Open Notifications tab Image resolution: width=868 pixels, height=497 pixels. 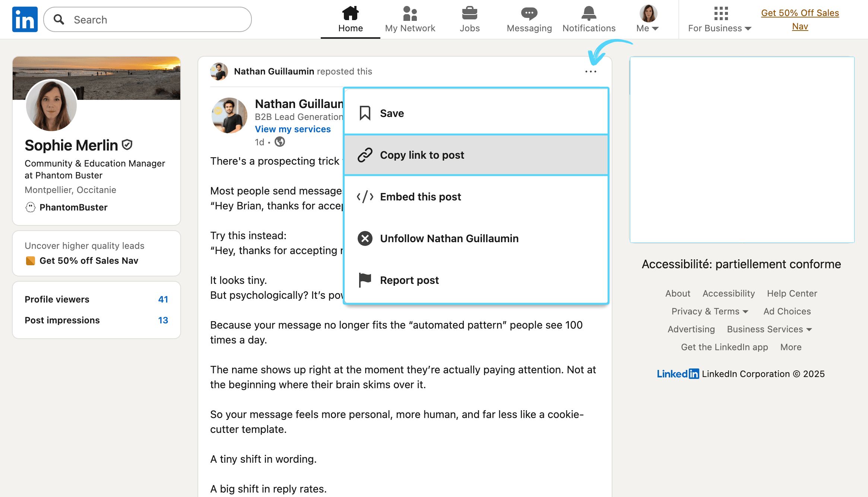[x=589, y=19]
